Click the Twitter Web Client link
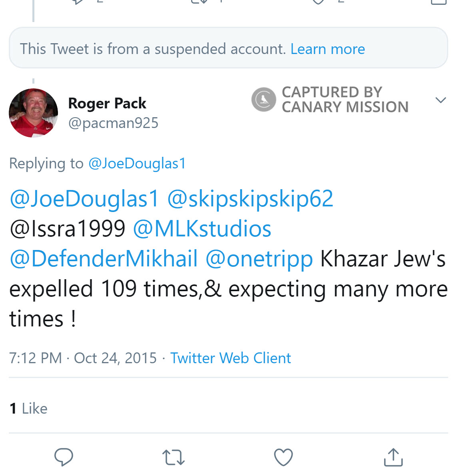The image size is (453, 476). pos(230,358)
